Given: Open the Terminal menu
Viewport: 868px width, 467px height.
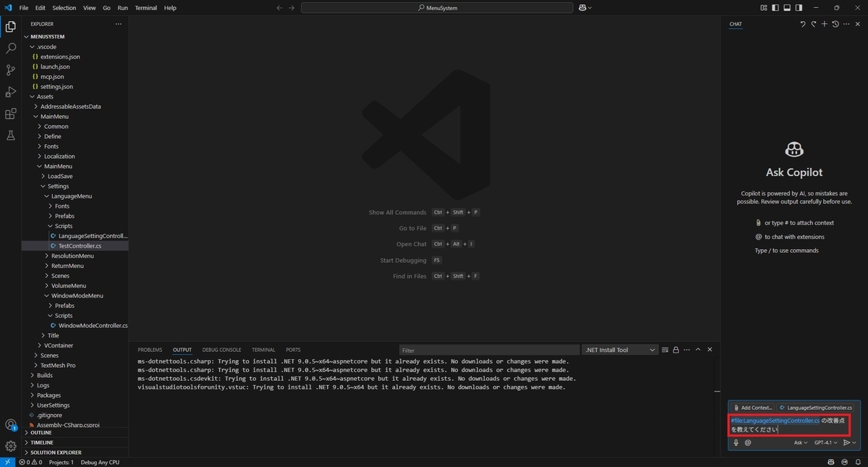Looking at the screenshot, I should click(x=145, y=8).
